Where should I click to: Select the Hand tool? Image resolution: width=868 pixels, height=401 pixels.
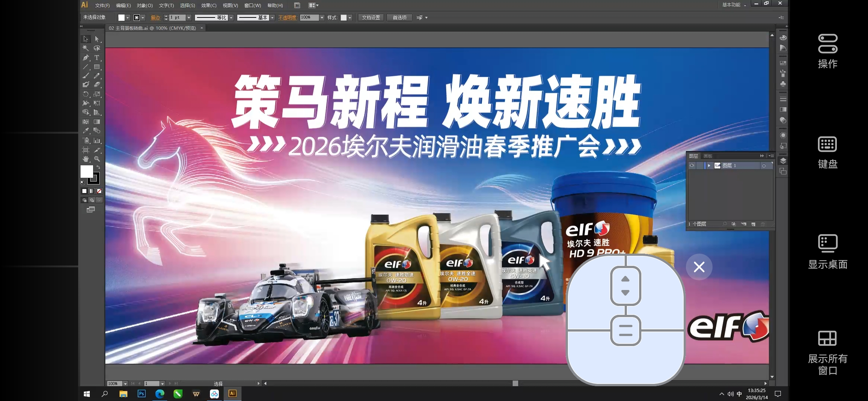[x=86, y=159]
